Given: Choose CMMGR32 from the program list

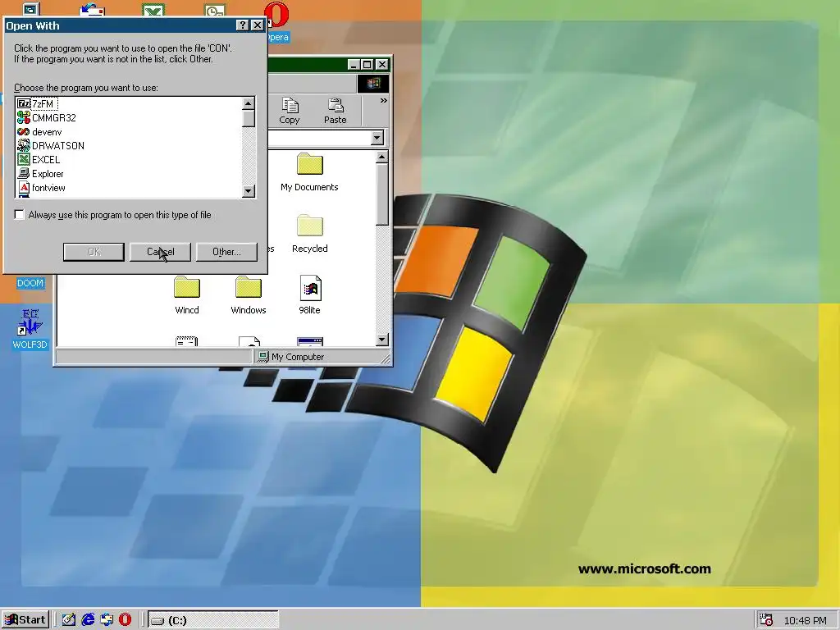Looking at the screenshot, I should 47,118.
